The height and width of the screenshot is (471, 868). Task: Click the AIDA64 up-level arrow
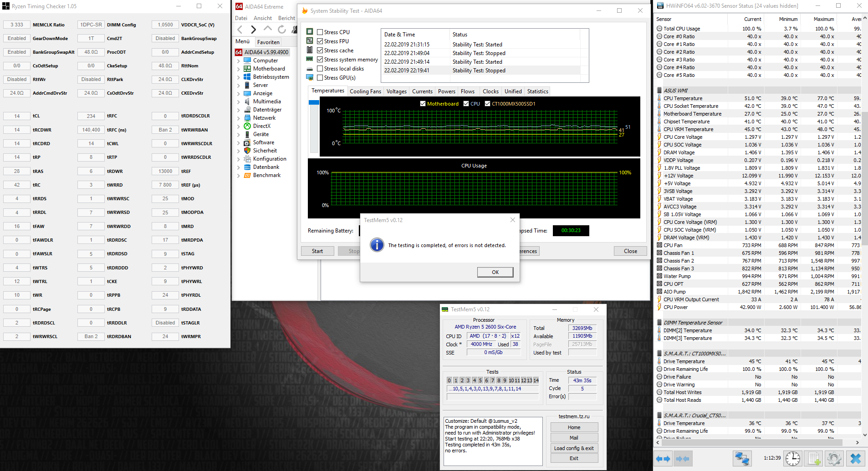click(x=268, y=29)
